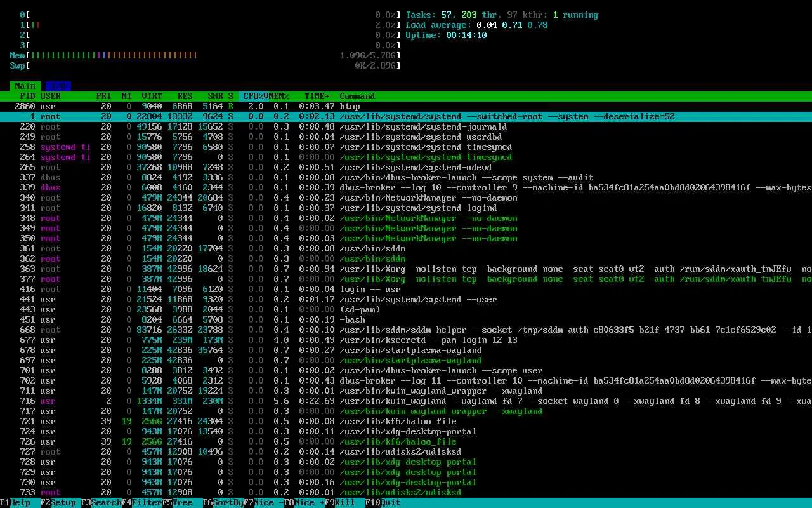Activate F3 Search in the function bar
812x508 pixels.
coord(101,502)
